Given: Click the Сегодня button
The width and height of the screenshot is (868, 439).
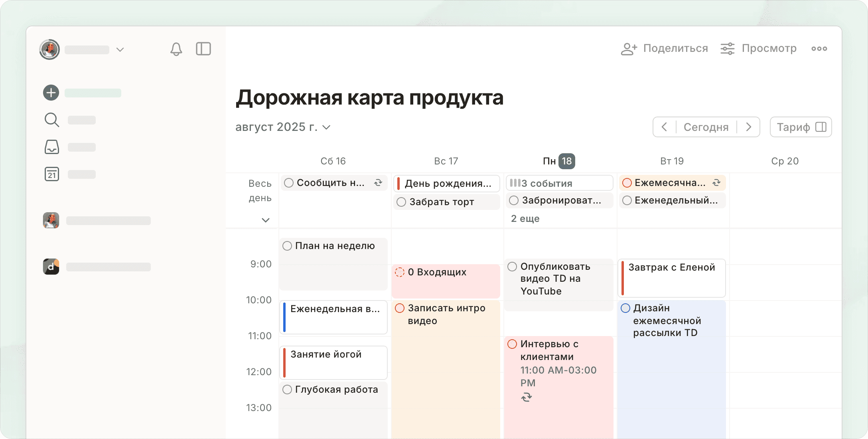Looking at the screenshot, I should (x=706, y=127).
